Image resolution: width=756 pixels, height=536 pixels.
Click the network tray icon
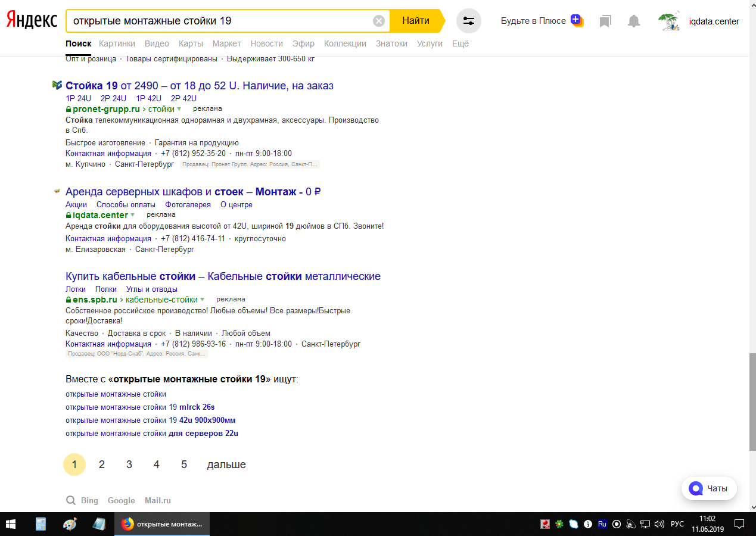pyautogui.click(x=645, y=524)
